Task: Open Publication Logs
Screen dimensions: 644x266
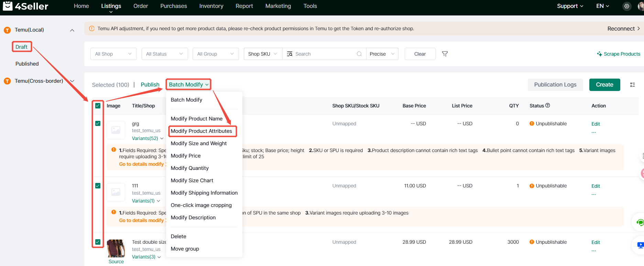Action: (x=555, y=85)
